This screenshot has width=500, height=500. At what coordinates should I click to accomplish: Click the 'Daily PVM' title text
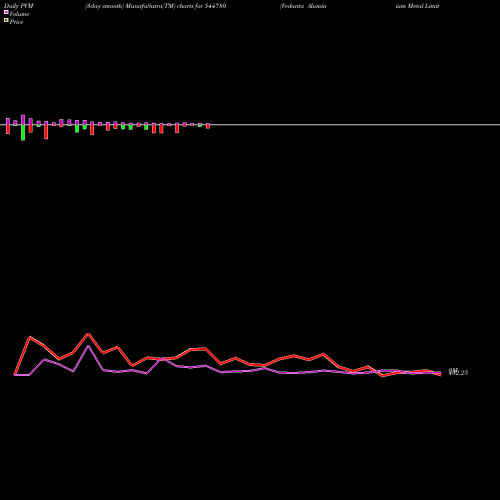point(19,6)
